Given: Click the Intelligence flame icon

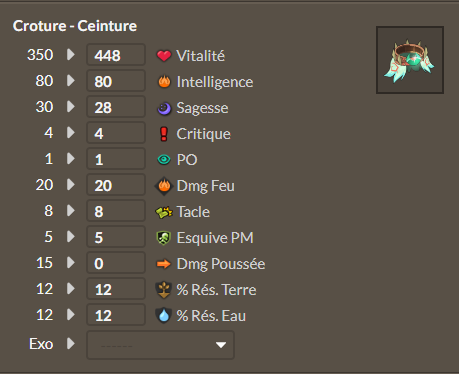Looking at the screenshot, I should click(x=164, y=82).
